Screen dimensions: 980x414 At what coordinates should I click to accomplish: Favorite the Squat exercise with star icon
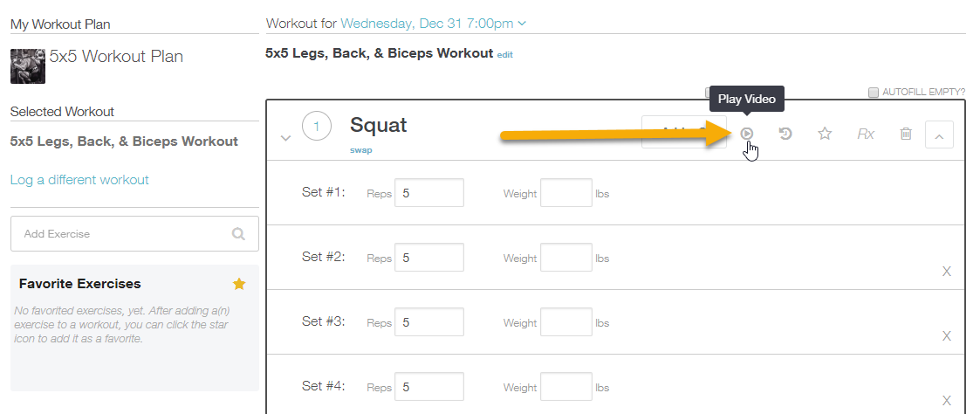[825, 134]
